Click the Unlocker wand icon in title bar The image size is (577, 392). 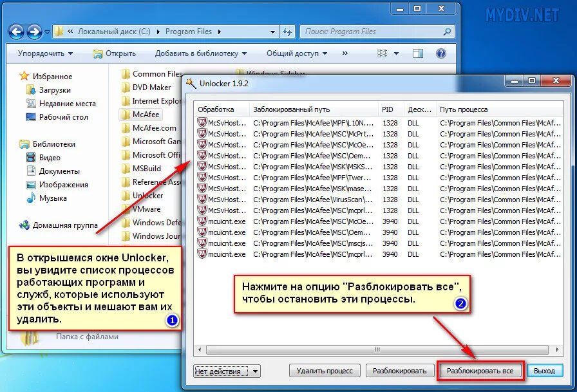point(191,84)
